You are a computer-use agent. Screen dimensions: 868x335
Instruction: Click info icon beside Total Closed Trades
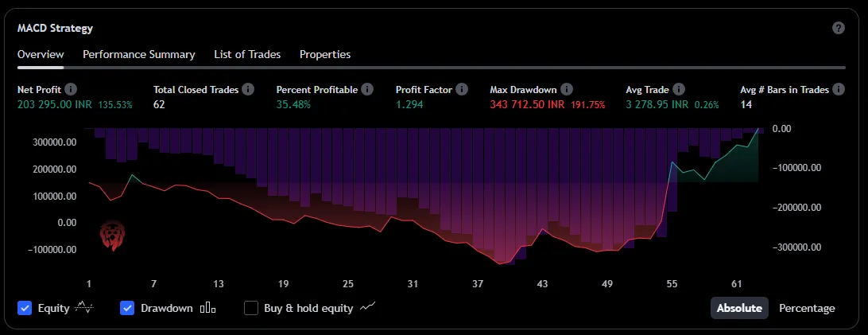248,90
